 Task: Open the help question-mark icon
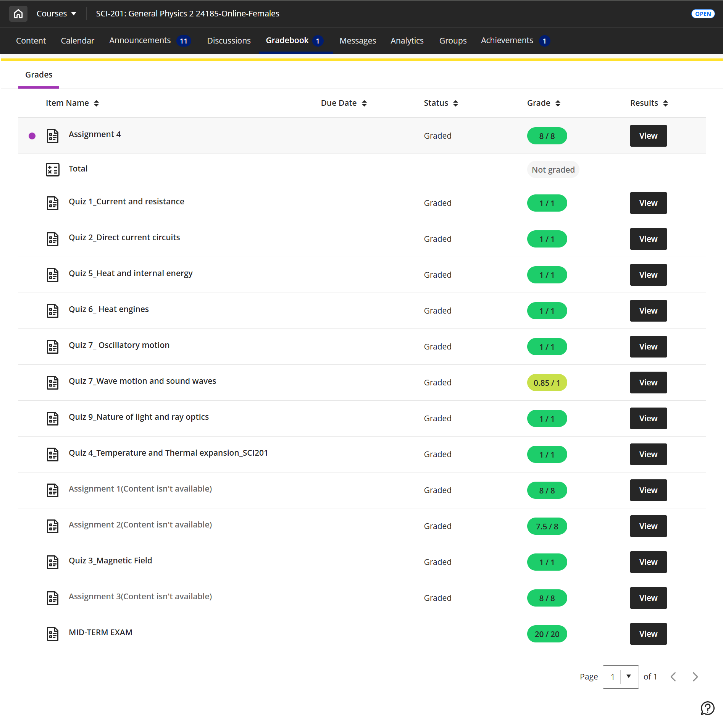point(707,708)
